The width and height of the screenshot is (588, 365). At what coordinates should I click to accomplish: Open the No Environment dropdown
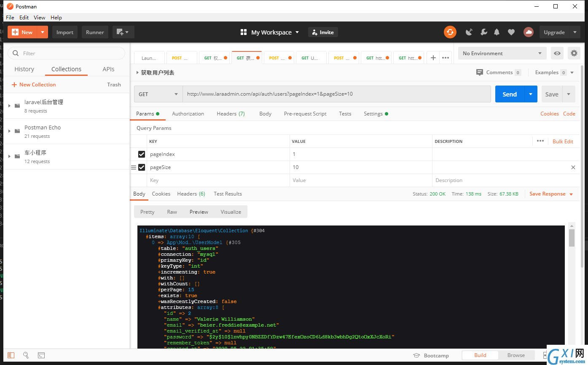(x=502, y=54)
